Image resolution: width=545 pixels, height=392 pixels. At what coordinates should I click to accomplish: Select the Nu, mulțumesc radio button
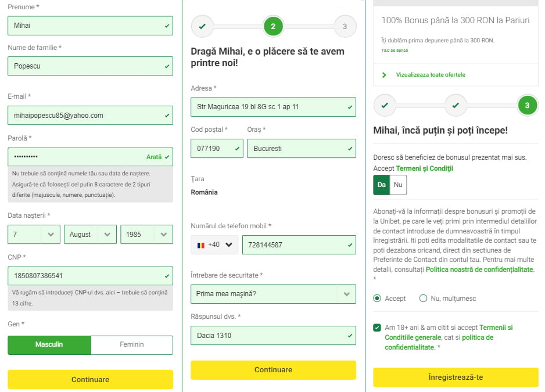coord(424,298)
